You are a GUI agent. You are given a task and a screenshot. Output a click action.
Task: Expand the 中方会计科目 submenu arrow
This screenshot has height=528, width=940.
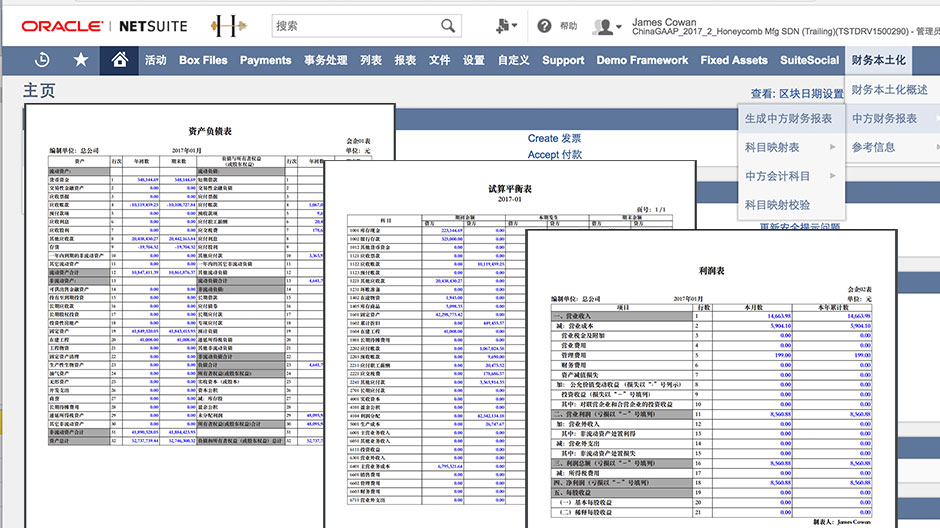point(833,176)
